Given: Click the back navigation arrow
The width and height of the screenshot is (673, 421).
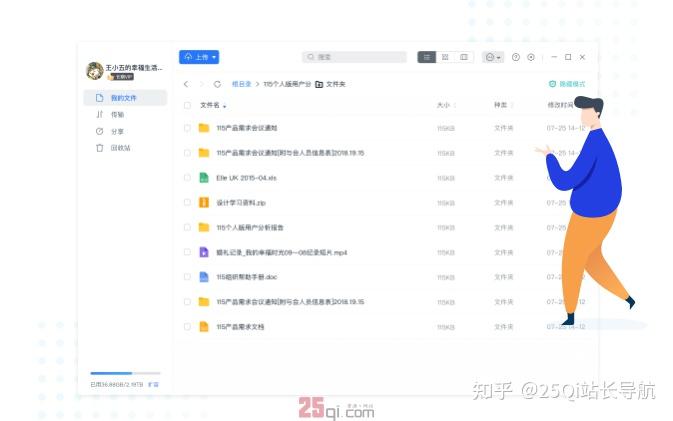Looking at the screenshot, I should pyautogui.click(x=186, y=84).
